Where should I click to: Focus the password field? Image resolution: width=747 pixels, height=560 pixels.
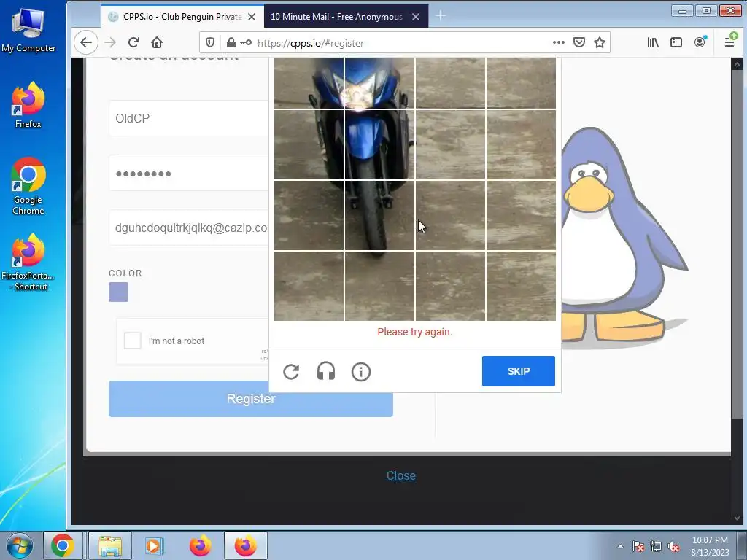[189, 173]
